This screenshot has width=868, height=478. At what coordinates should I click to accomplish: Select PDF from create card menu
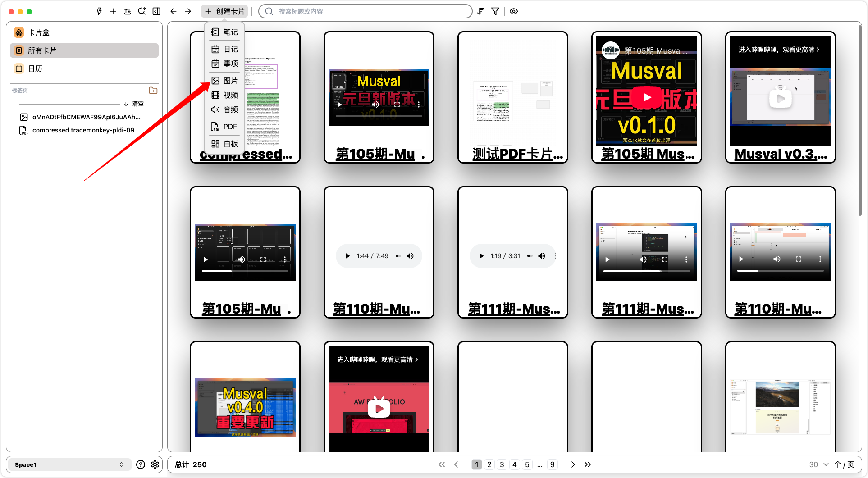coord(224,127)
